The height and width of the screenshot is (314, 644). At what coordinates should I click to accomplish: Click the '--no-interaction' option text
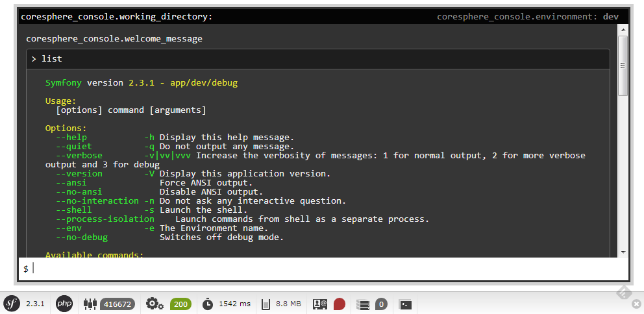(x=97, y=200)
